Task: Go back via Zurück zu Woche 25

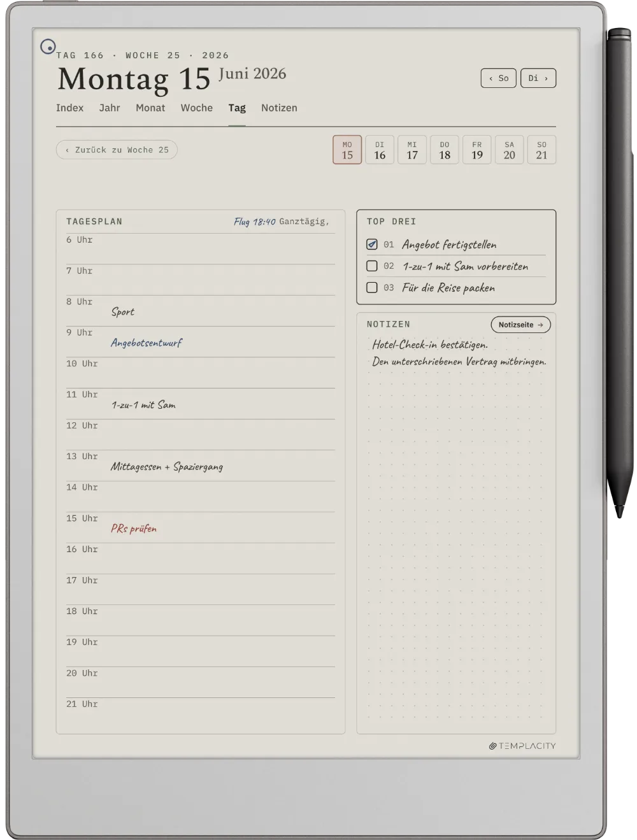Action: tap(117, 150)
